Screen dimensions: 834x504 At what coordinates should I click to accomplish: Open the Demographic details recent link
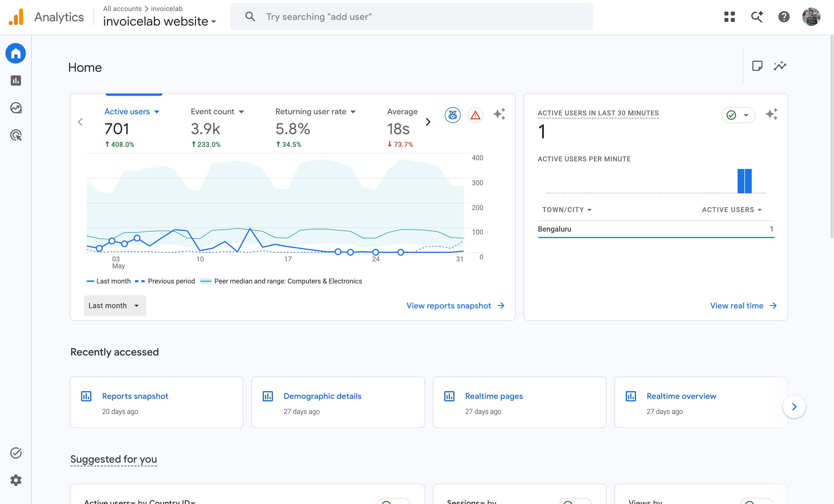[322, 396]
